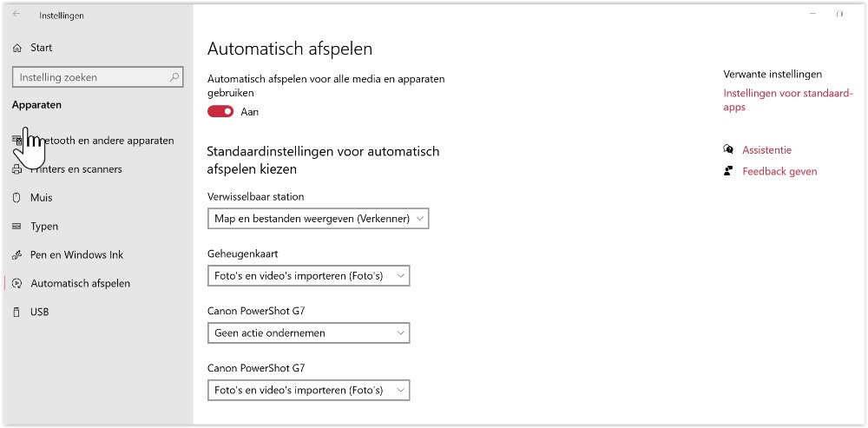Click the back arrow icon
The height and width of the screenshot is (428, 868).
pos(16,14)
